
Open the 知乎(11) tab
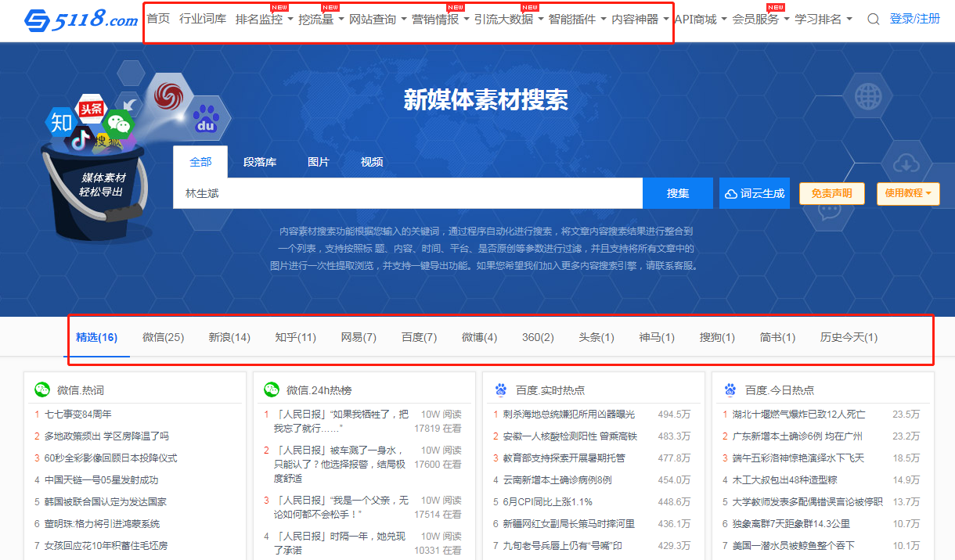pos(295,337)
